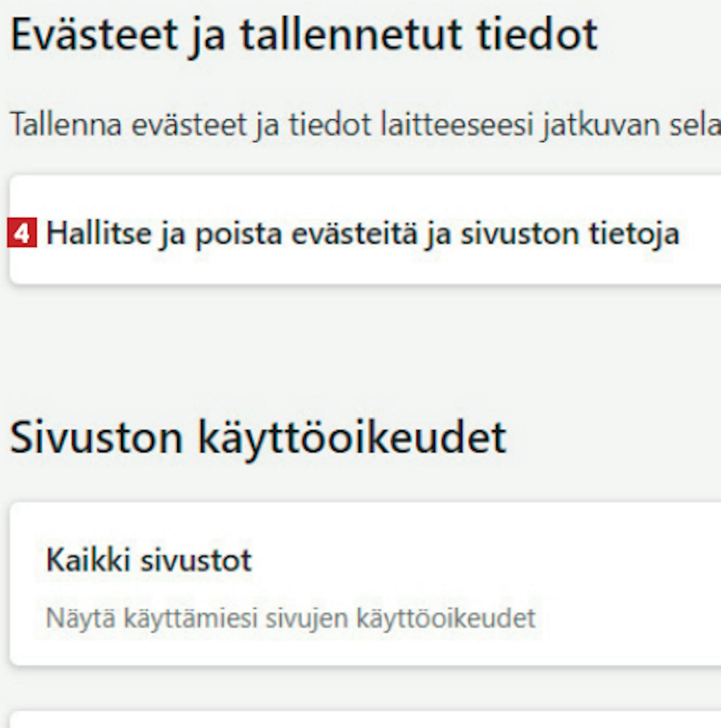Click the partially visible card below Kaikki sivustot
Viewport: 721px width, 728px height.
tap(365, 719)
